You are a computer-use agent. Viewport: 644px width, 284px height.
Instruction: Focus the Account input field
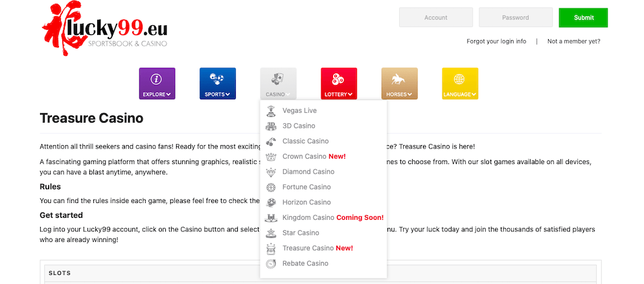pyautogui.click(x=436, y=18)
